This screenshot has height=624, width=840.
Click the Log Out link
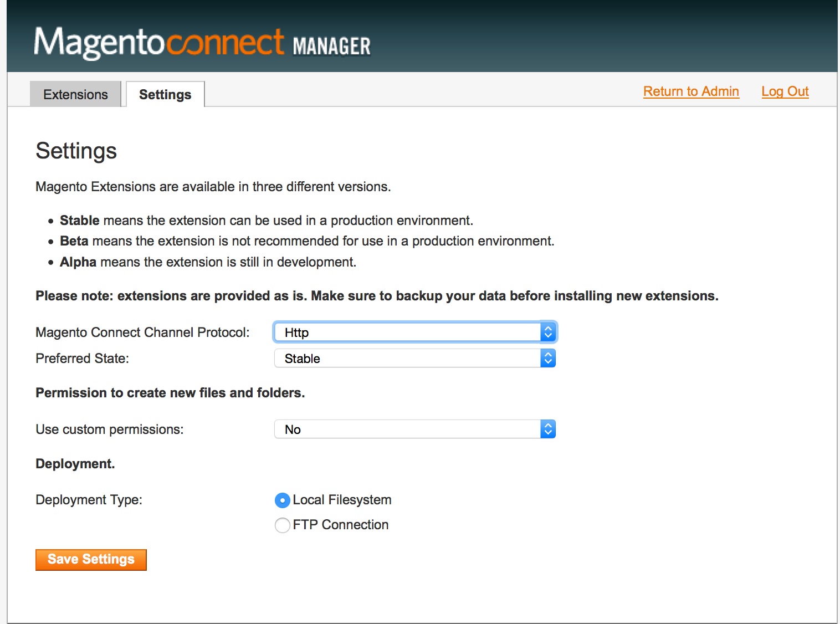[785, 91]
